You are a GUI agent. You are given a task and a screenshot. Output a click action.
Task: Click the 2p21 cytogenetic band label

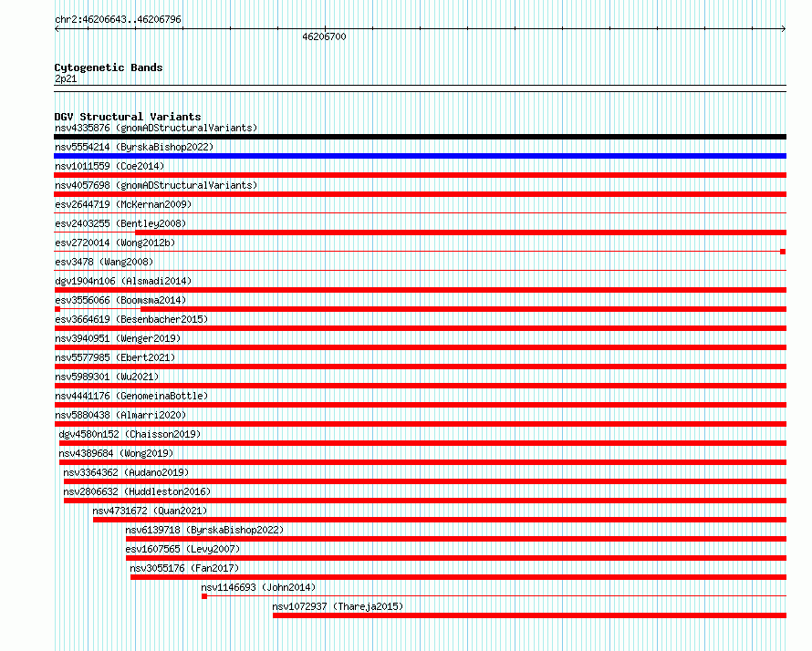(x=66, y=78)
